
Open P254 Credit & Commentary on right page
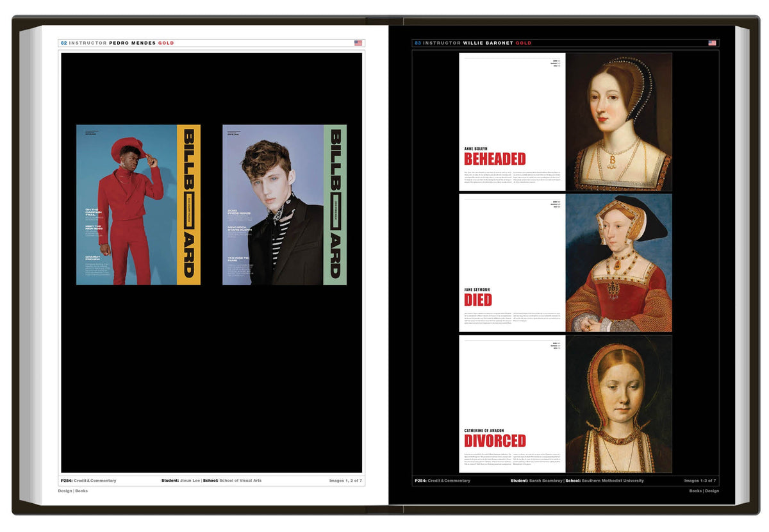(x=442, y=480)
